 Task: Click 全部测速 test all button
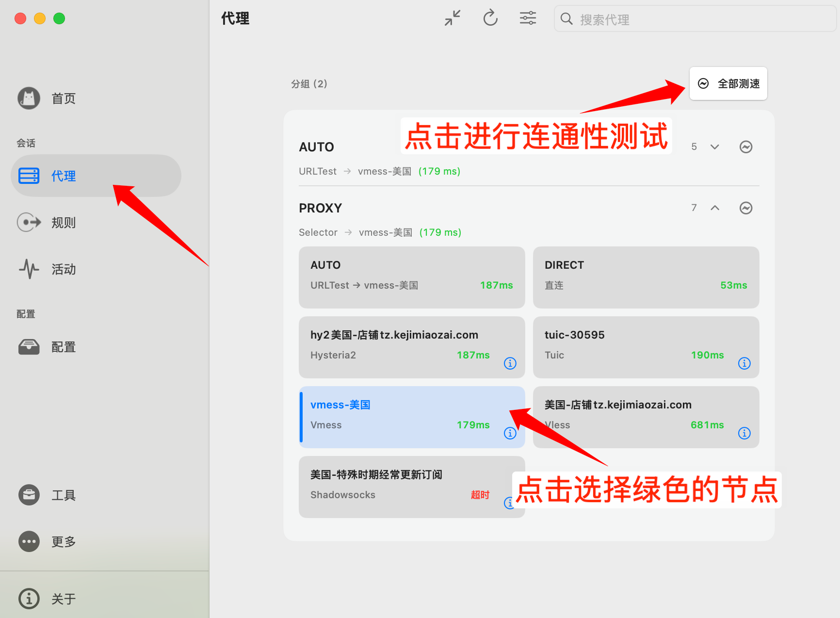pos(728,83)
